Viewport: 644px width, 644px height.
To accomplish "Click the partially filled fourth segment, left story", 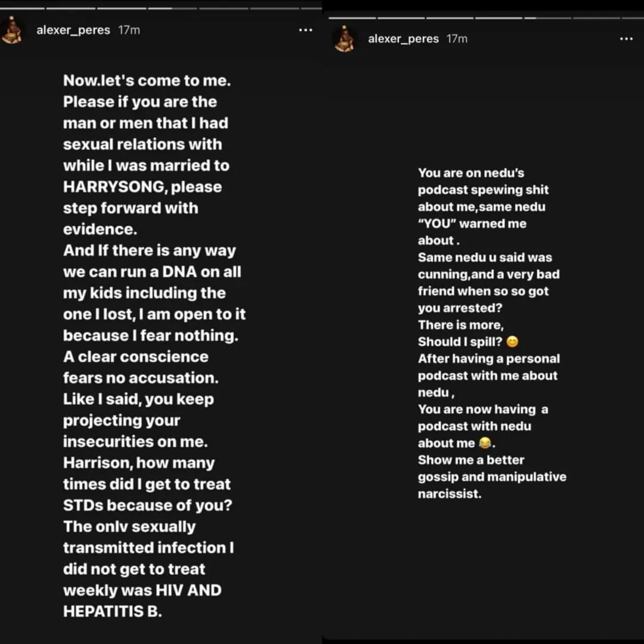I will coord(172,8).
